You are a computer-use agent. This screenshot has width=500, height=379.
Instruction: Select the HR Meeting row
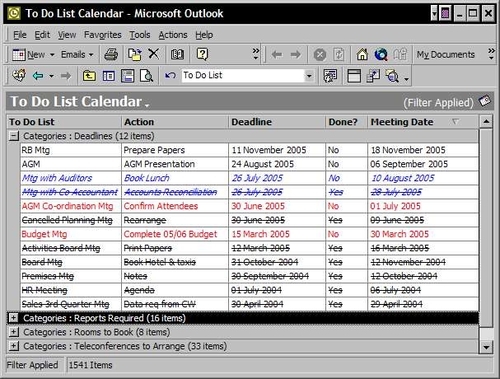pyautogui.click(x=249, y=290)
